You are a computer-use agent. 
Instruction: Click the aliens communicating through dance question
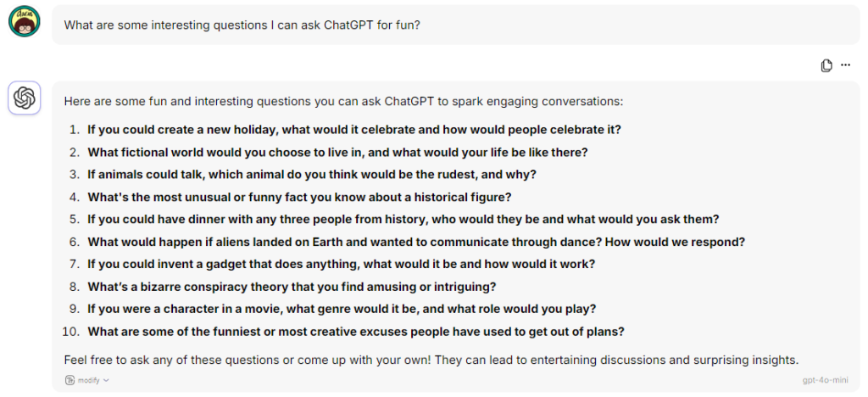pos(416,242)
